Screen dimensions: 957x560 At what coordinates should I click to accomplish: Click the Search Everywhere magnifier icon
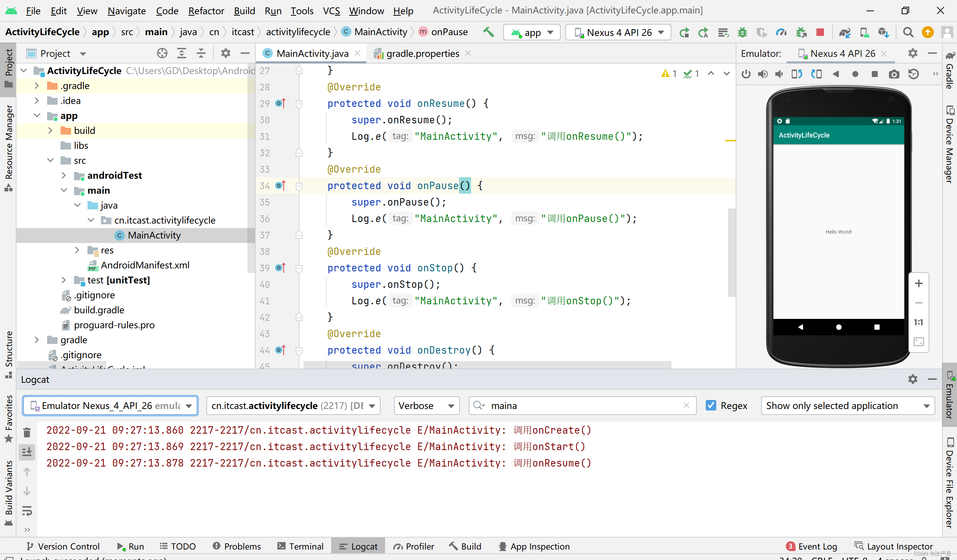coord(908,32)
